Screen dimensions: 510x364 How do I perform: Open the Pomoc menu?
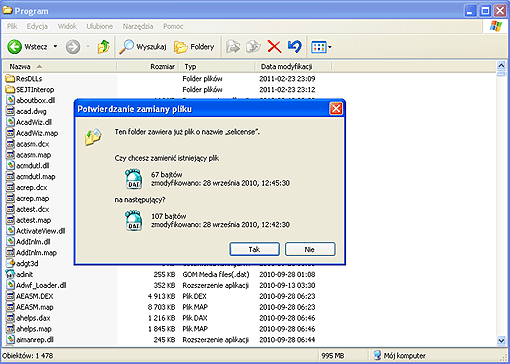pyautogui.click(x=173, y=26)
